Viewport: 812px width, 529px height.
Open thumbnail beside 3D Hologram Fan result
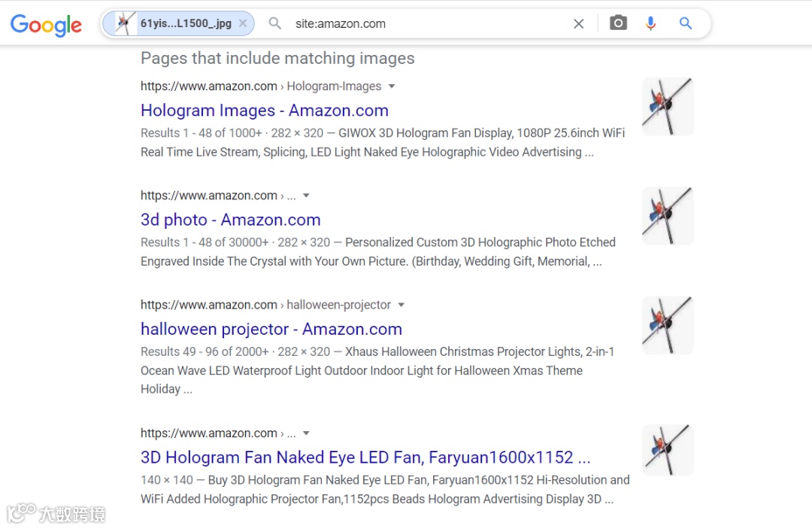tap(668, 450)
